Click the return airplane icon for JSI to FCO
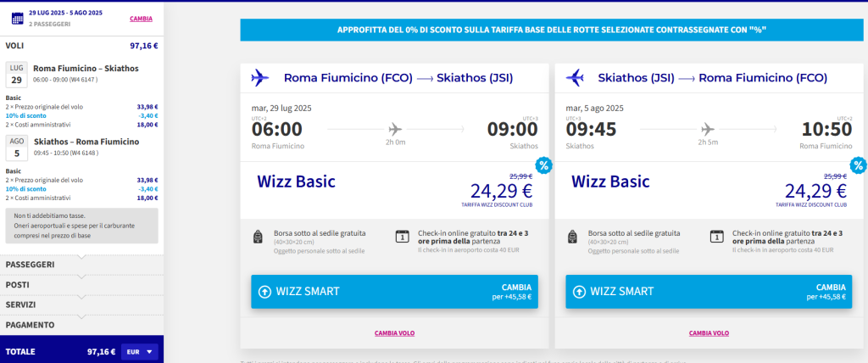Screen dimensions: 868x363 point(575,78)
